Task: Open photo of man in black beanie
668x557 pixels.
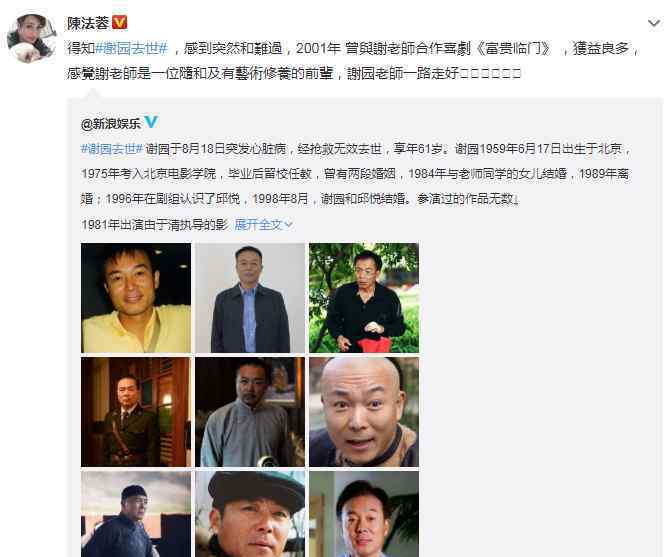Action: coord(136,514)
